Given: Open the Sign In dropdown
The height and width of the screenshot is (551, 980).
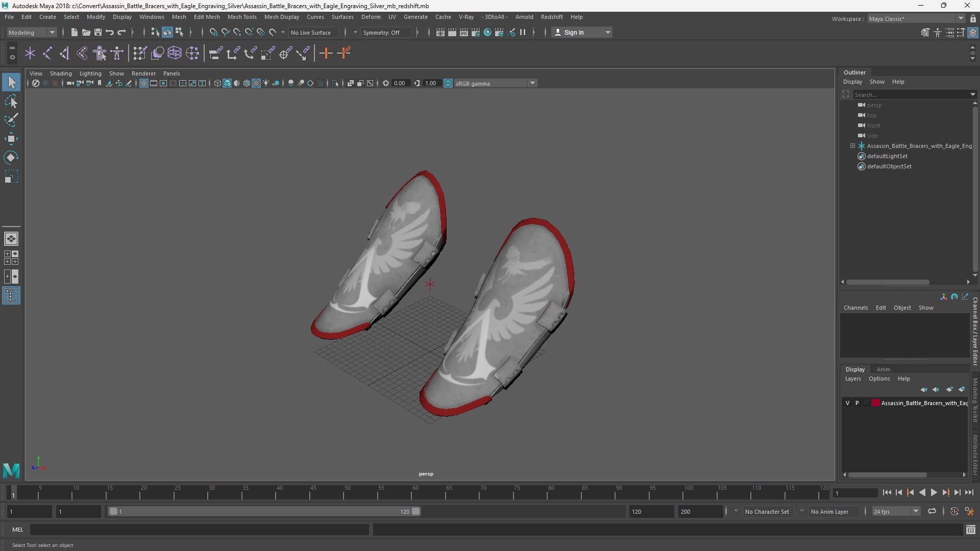Looking at the screenshot, I should [582, 32].
